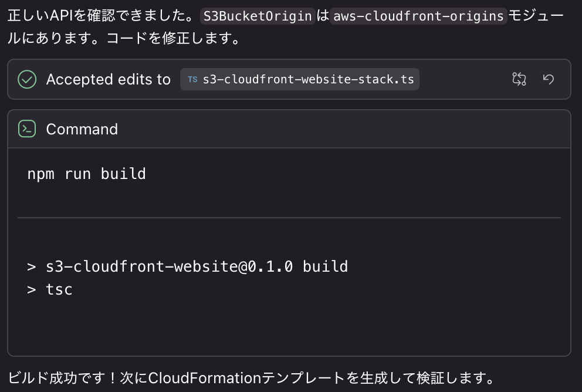Click the terminal Command icon
Image resolution: width=582 pixels, height=392 pixels.
pyautogui.click(x=27, y=129)
